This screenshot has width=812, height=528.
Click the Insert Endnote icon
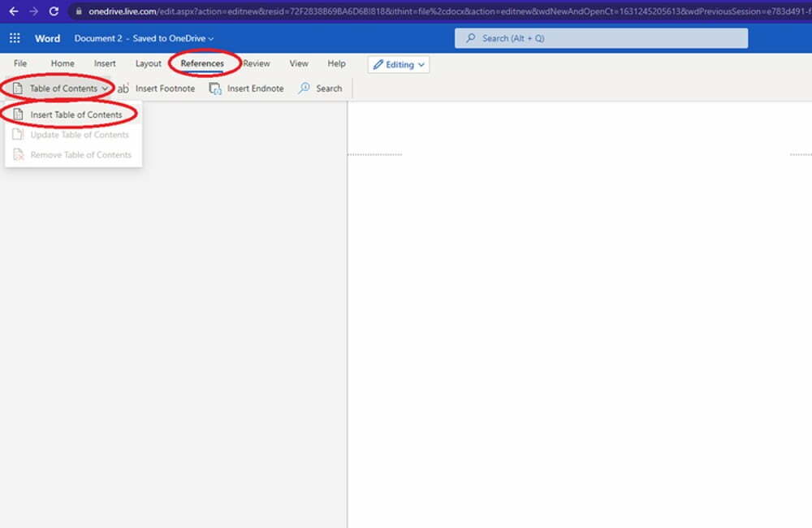click(215, 88)
